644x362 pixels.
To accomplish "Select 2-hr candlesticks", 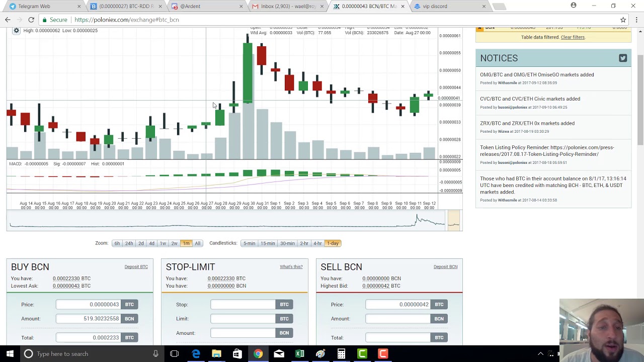I will point(304,243).
